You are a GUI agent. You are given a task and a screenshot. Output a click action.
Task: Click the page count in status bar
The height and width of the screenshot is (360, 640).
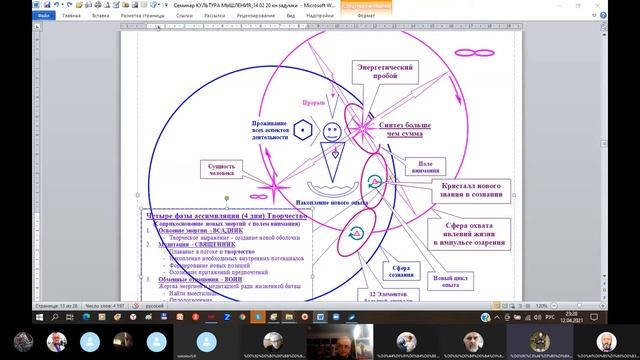tap(56, 306)
